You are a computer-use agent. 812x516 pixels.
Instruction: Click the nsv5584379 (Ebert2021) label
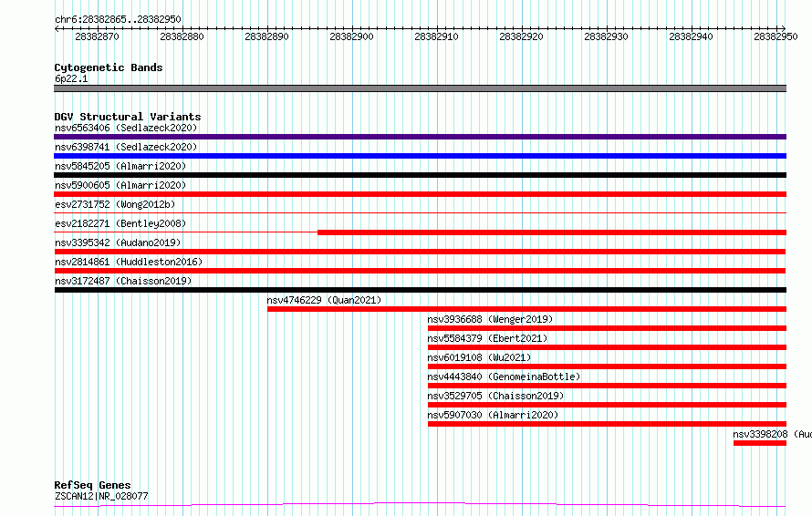pyautogui.click(x=487, y=338)
